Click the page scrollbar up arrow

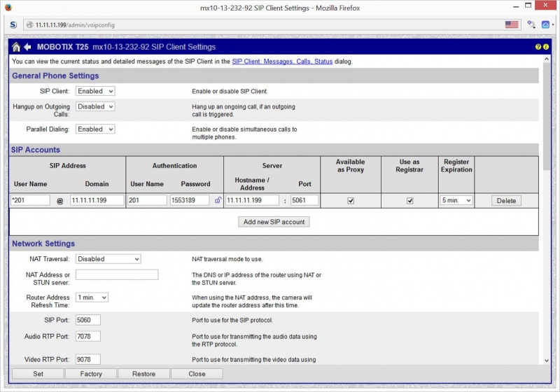(547, 59)
